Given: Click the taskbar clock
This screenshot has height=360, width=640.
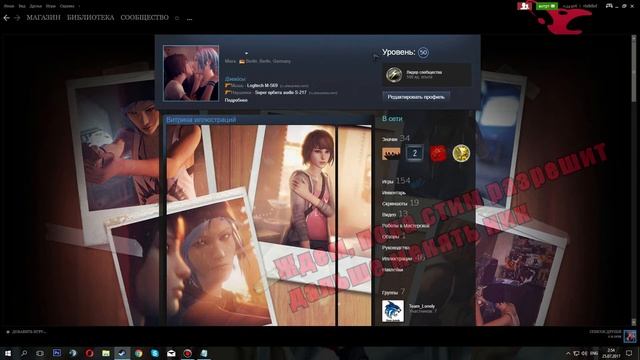Looking at the screenshot, I should pyautogui.click(x=611, y=353).
